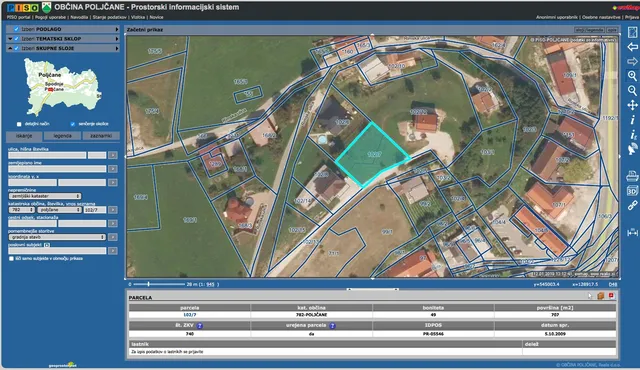640x370 pixels.
Task: Go to next map view arrow
Action: tap(632, 61)
